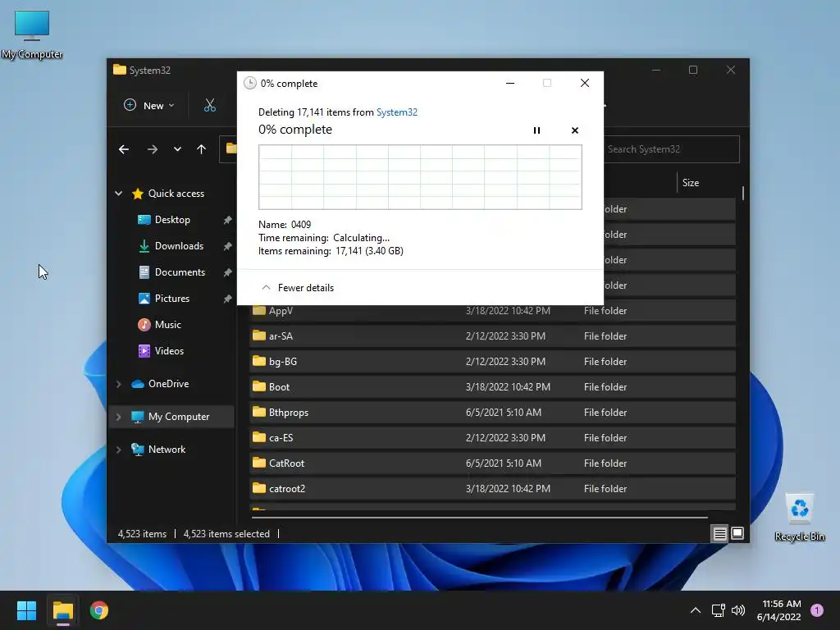
Task: Collapse dialog using Fewer details
Action: pos(298,288)
